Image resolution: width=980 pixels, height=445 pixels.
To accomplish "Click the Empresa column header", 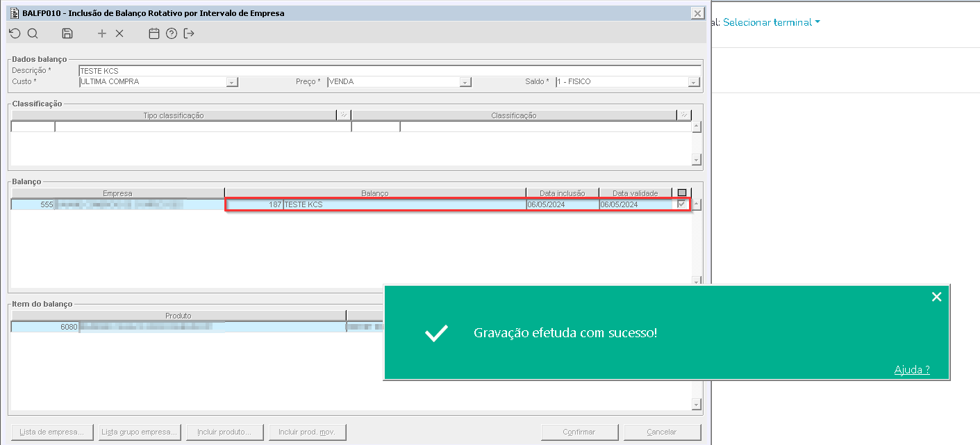I will [117, 193].
